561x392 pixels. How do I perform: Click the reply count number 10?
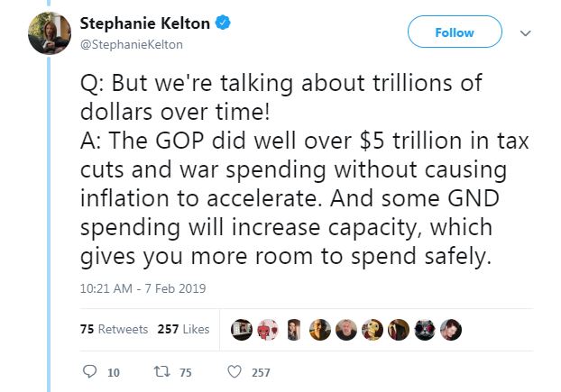114,373
